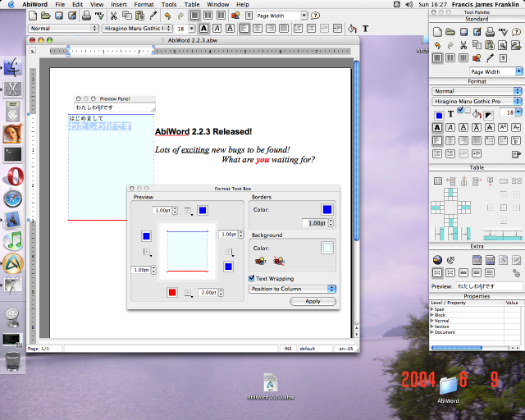Click the bold T font icon in main toolbar
The image size is (525, 420).
[x=365, y=29]
